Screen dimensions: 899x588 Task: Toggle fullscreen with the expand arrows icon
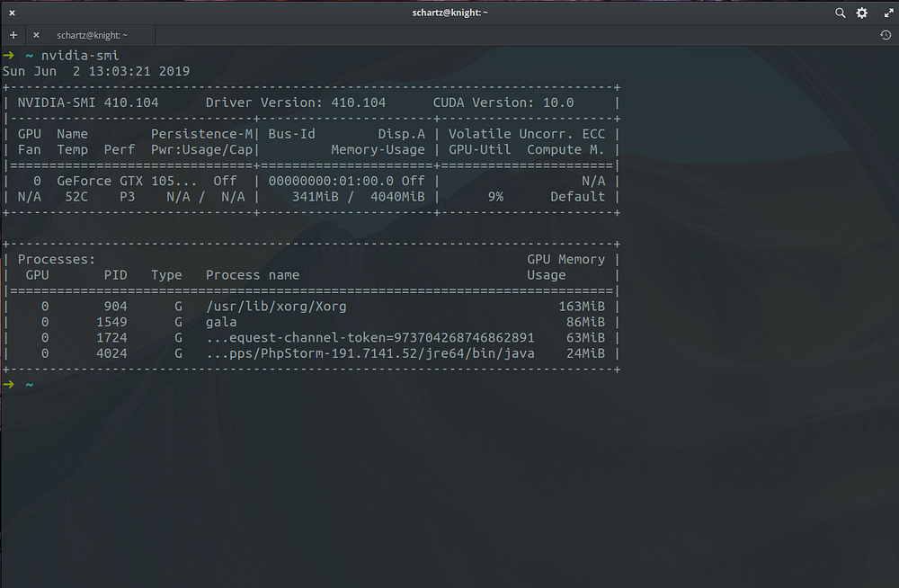click(889, 13)
